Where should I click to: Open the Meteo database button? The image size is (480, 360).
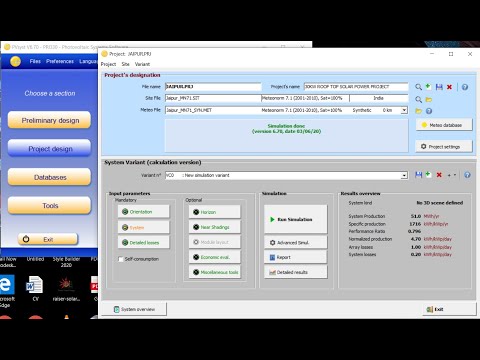[444, 125]
